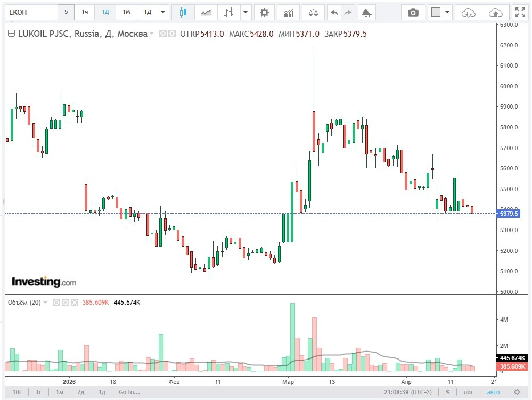Toggle the лог logarithmic scale
The image size is (532, 400).
point(468,392)
